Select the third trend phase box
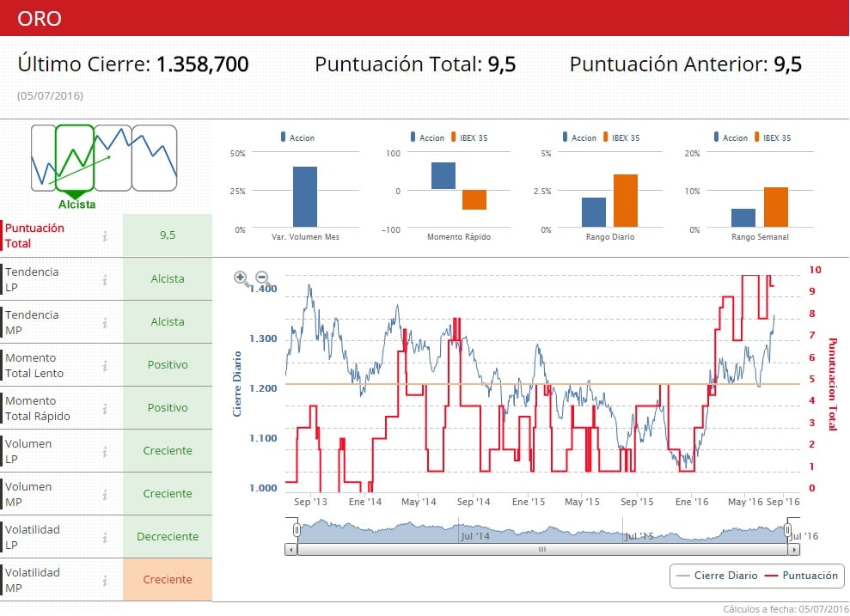This screenshot has height=616, width=850. pyautogui.click(x=113, y=158)
